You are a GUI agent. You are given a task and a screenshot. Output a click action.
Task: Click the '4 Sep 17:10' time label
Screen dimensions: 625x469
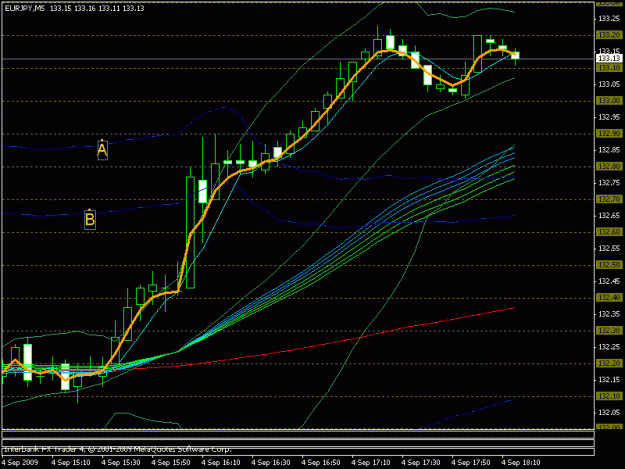pyautogui.click(x=371, y=463)
